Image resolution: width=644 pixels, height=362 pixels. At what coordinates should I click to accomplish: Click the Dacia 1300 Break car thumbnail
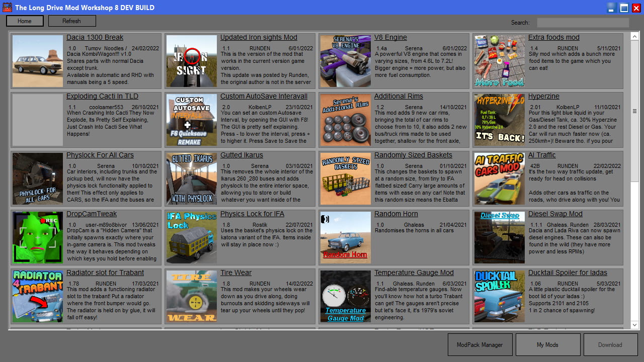point(38,61)
